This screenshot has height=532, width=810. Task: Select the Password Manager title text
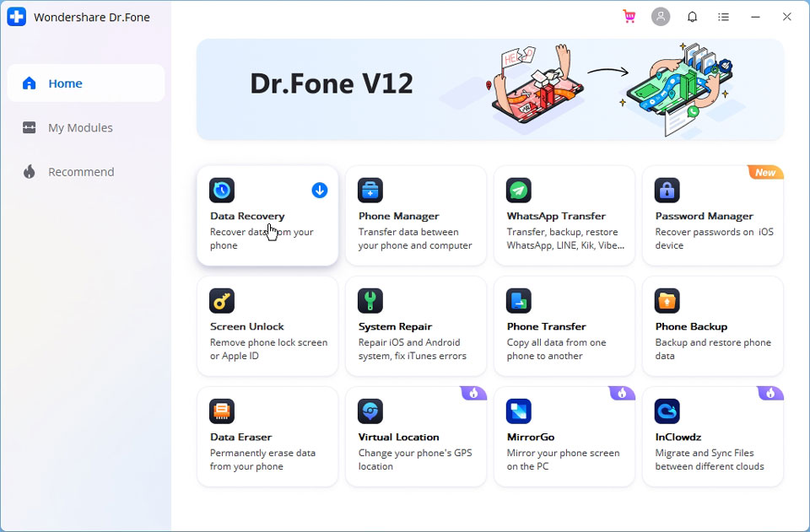[x=704, y=216]
